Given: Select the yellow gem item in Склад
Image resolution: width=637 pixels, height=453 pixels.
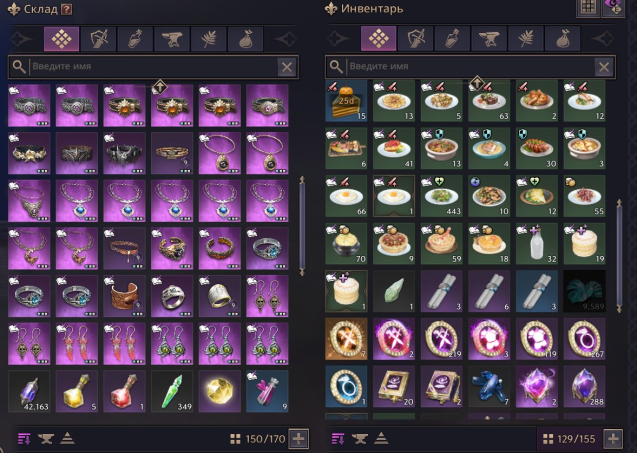Looking at the screenshot, I should coord(219,391).
